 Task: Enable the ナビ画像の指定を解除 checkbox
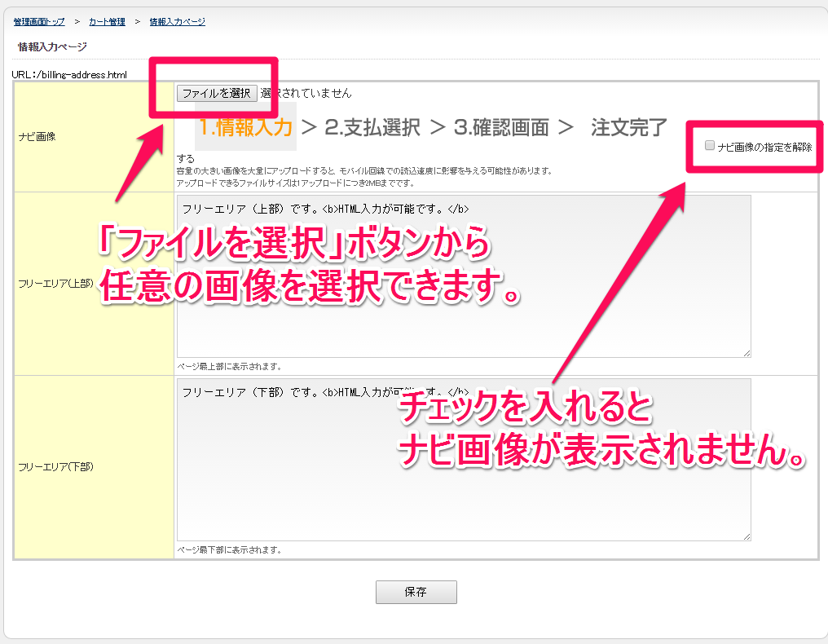coord(710,146)
